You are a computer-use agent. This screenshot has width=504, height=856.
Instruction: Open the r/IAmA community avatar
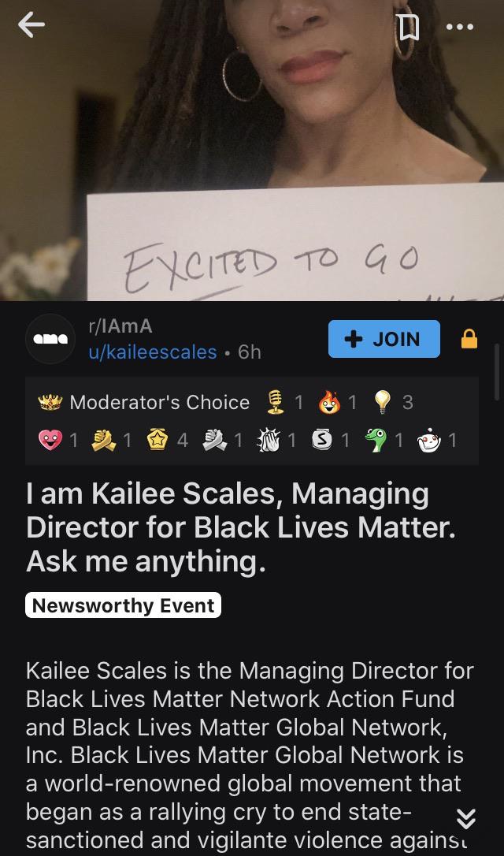point(50,339)
